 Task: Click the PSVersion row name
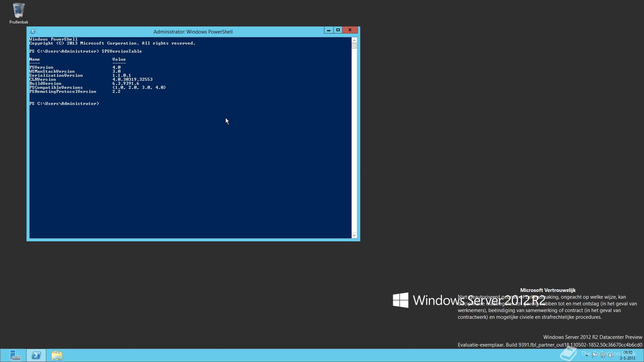tap(41, 67)
